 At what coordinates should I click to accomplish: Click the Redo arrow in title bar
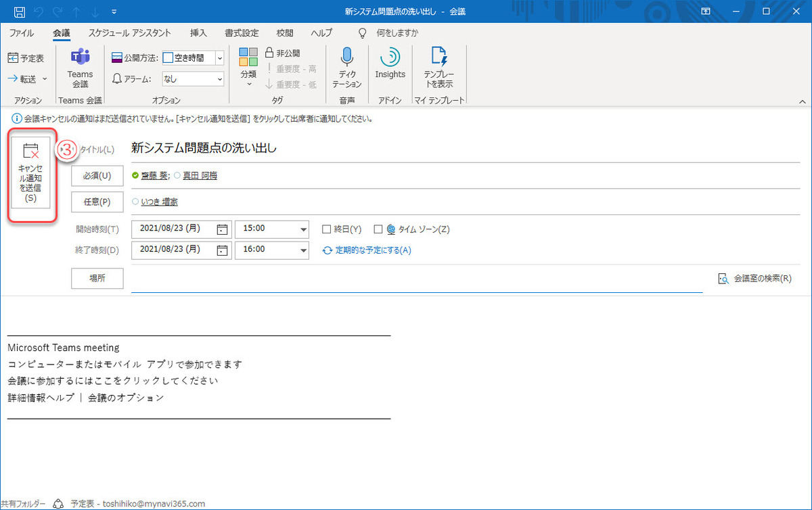59,11
